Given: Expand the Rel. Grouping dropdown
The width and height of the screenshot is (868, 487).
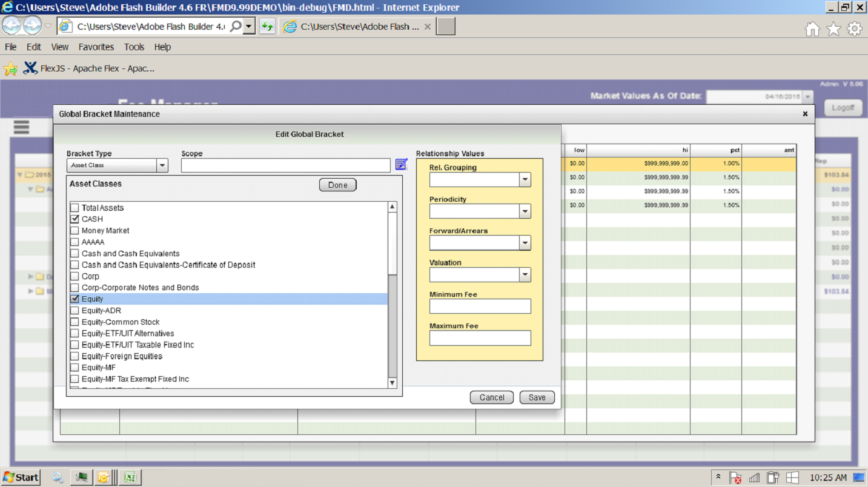Looking at the screenshot, I should [x=525, y=180].
